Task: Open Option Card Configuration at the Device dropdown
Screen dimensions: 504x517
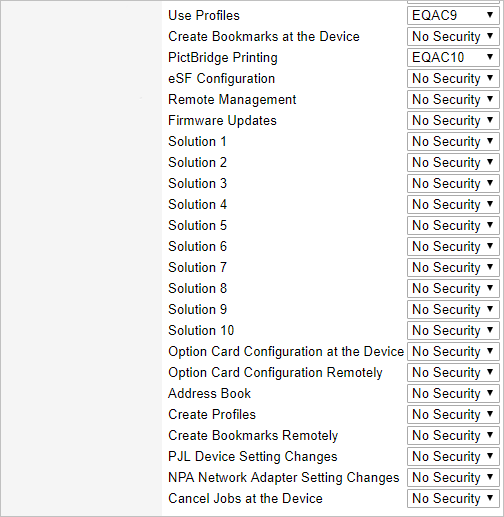Action: [453, 351]
